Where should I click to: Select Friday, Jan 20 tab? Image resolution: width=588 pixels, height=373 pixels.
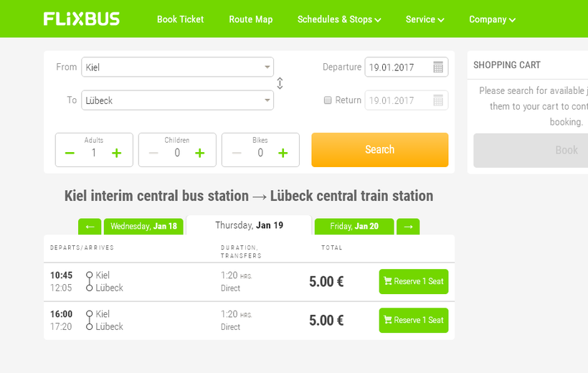pyautogui.click(x=354, y=227)
